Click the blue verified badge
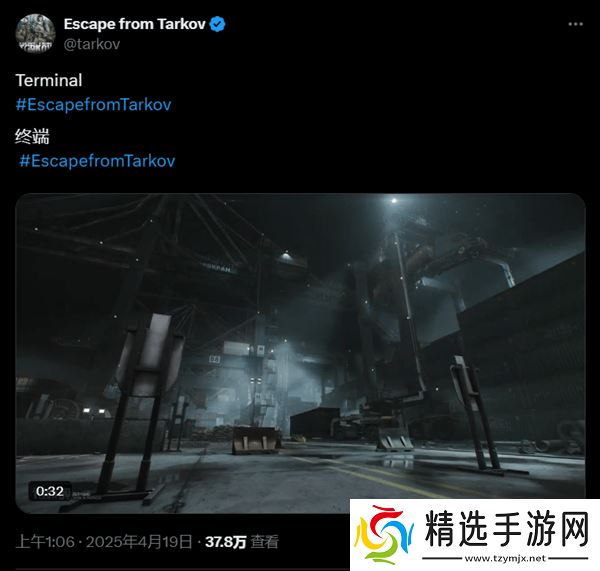 (x=218, y=24)
